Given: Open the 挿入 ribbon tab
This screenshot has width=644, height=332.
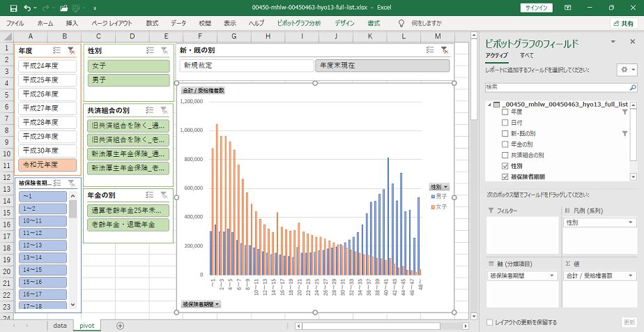Looking at the screenshot, I should [x=72, y=23].
